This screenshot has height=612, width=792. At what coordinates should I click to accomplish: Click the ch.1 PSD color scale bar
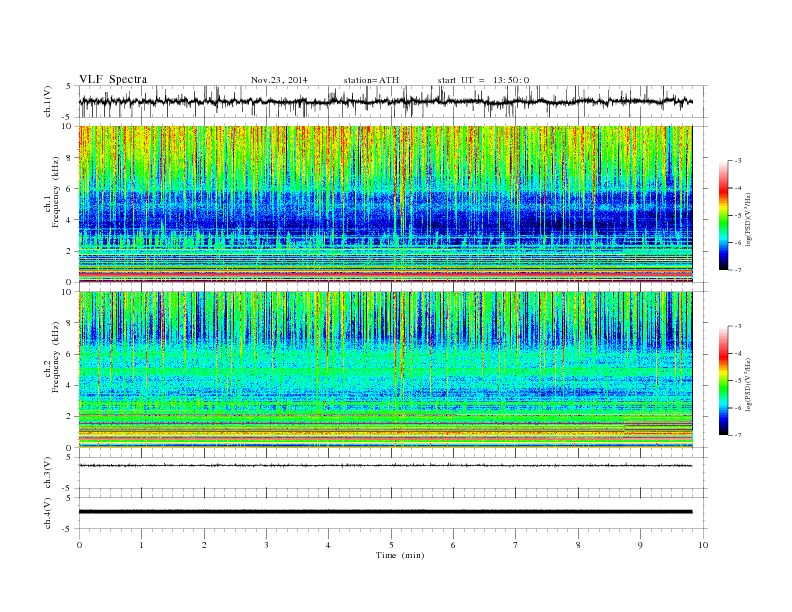[x=723, y=215]
